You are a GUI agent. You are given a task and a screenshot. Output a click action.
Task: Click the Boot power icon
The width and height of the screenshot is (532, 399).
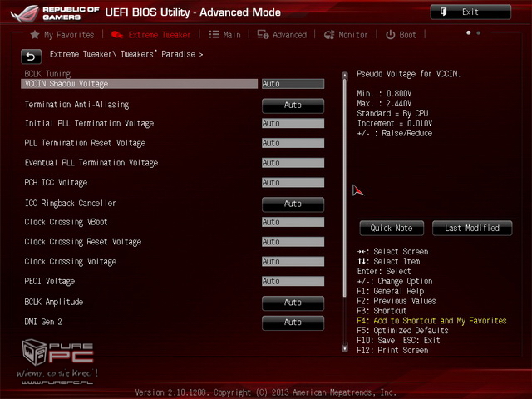click(x=390, y=35)
